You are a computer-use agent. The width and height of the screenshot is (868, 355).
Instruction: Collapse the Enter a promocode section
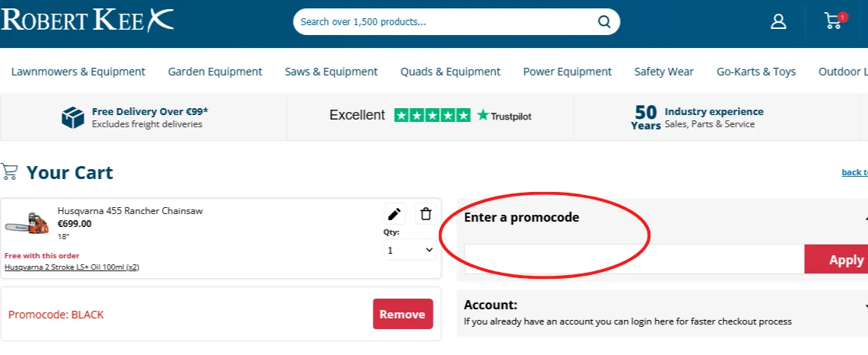coord(866,218)
